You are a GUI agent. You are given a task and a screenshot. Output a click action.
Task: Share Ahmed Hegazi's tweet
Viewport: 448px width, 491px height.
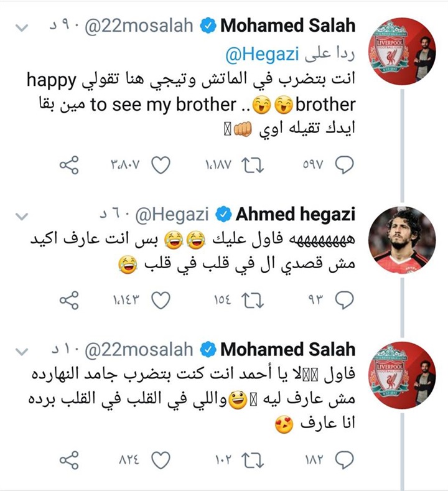click(x=69, y=301)
